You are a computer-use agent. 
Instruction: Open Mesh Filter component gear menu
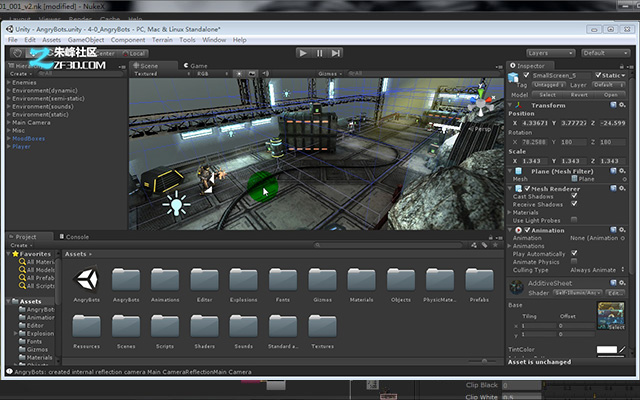pyautogui.click(x=622, y=171)
